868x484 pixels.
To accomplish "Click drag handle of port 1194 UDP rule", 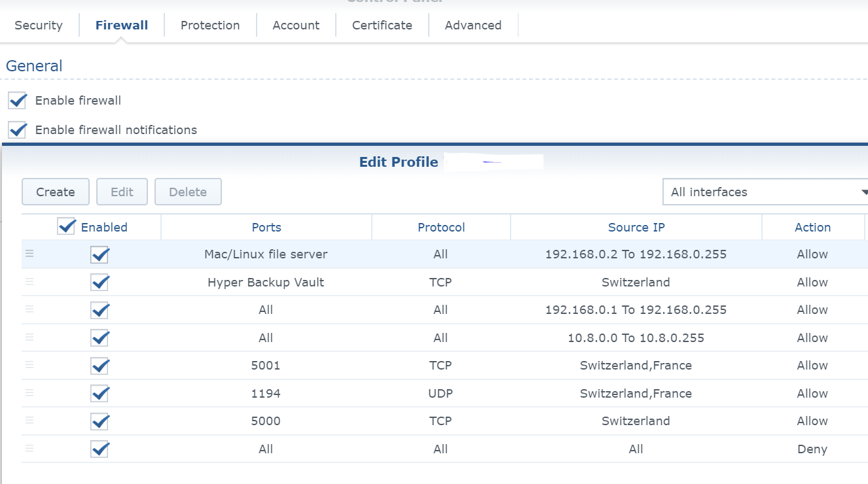I will [x=29, y=393].
